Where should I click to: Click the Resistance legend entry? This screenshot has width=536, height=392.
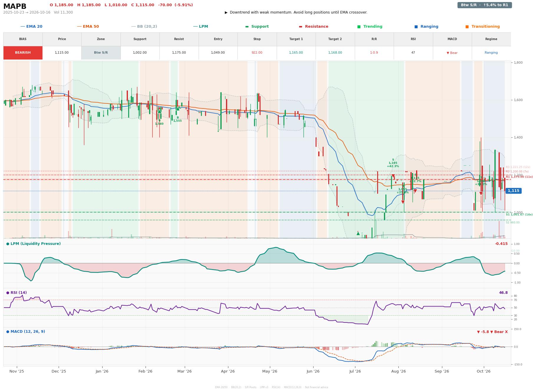coord(314,27)
